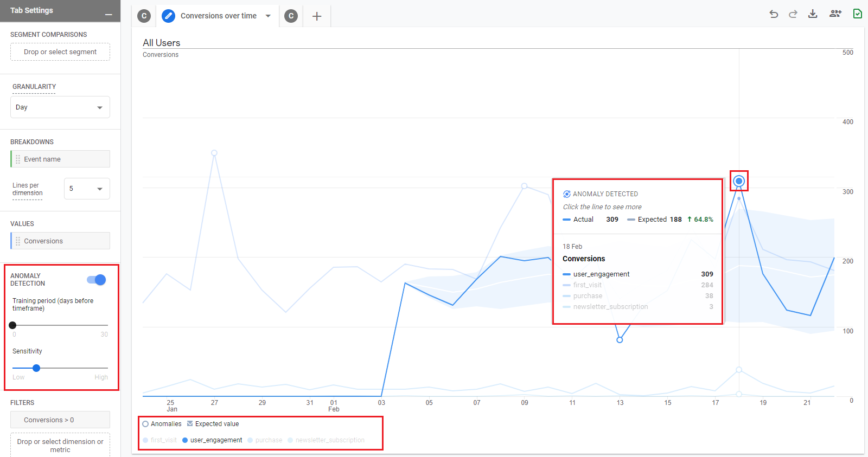868x457 pixels.
Task: Download the exploration data
Action: click(813, 14)
